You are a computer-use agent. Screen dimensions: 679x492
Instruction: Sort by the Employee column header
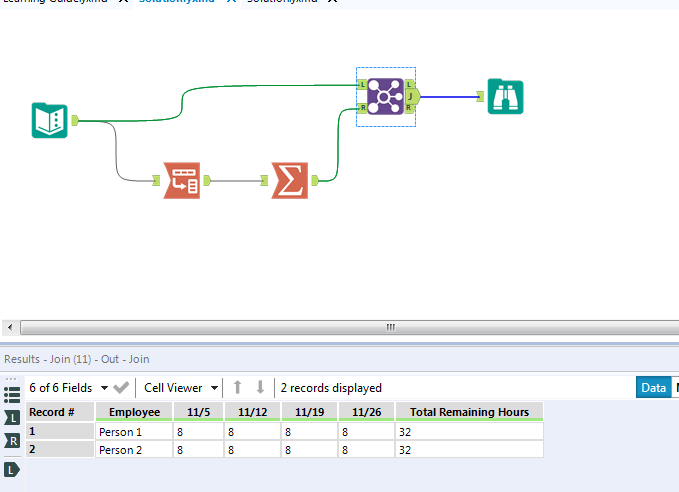(134, 412)
